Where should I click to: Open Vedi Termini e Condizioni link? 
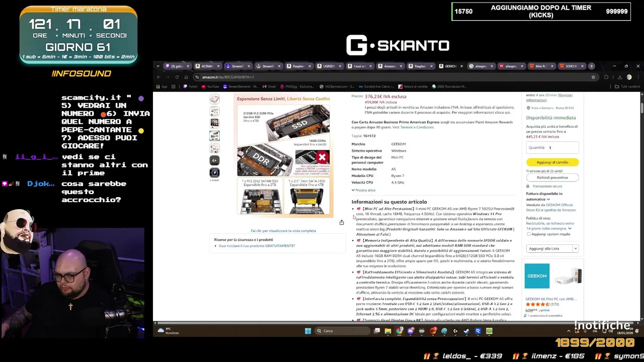(413, 127)
